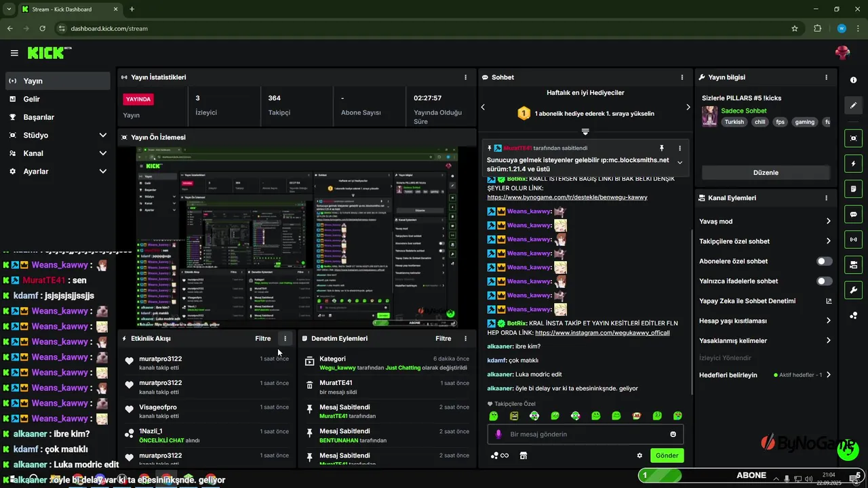Click Filtre in the Denetim Eylemleri panel
Viewport: 868px width, 488px height.
[443, 338]
